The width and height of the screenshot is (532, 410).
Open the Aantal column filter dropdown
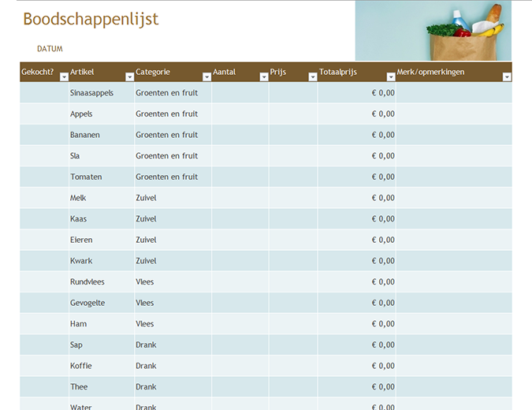264,77
